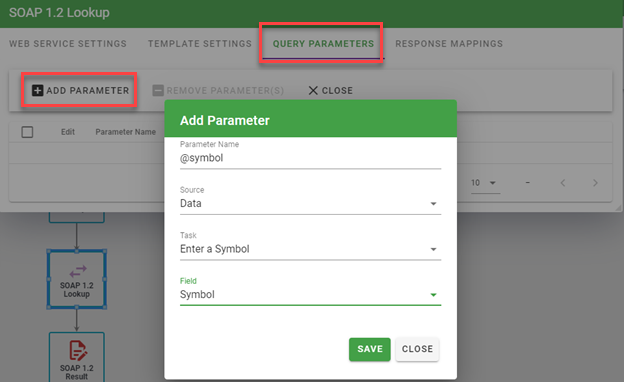Viewport: 624px width, 382px height.
Task: Click the green Save button
Action: [370, 349]
